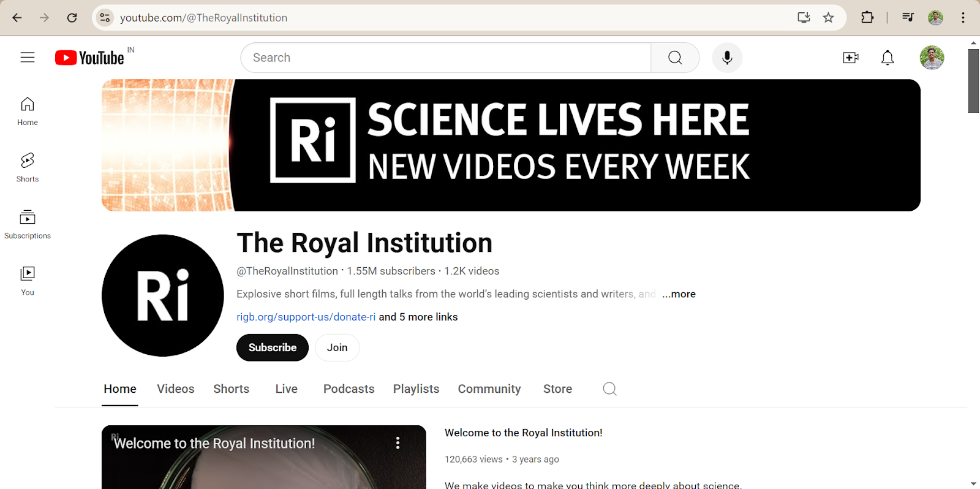This screenshot has height=489, width=980.
Task: Open Shorts in the sidebar
Action: pos(28,168)
